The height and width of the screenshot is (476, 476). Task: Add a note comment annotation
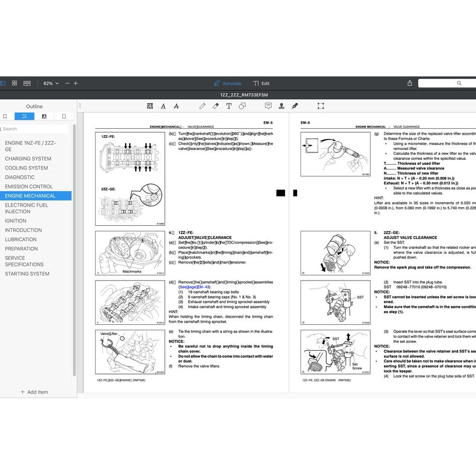[268, 106]
